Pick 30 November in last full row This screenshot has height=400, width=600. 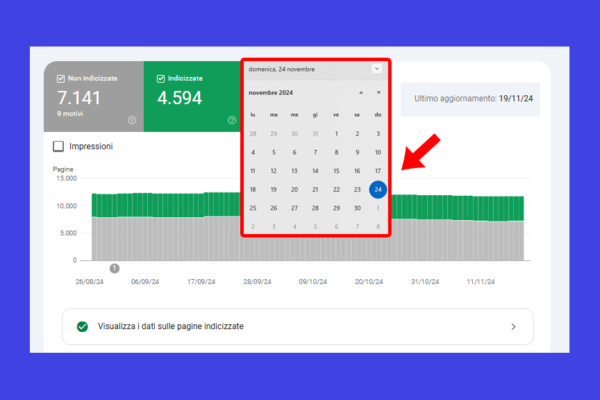[357, 208]
